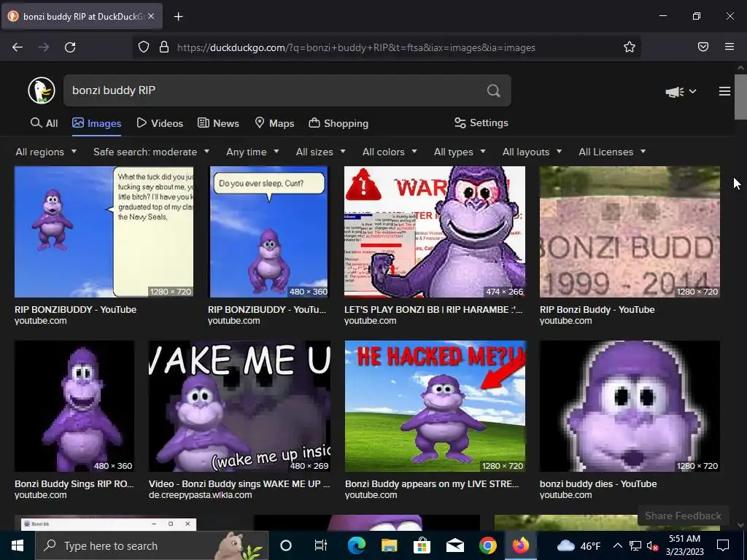Open the notification center icon
747x560 pixels.
723,545
